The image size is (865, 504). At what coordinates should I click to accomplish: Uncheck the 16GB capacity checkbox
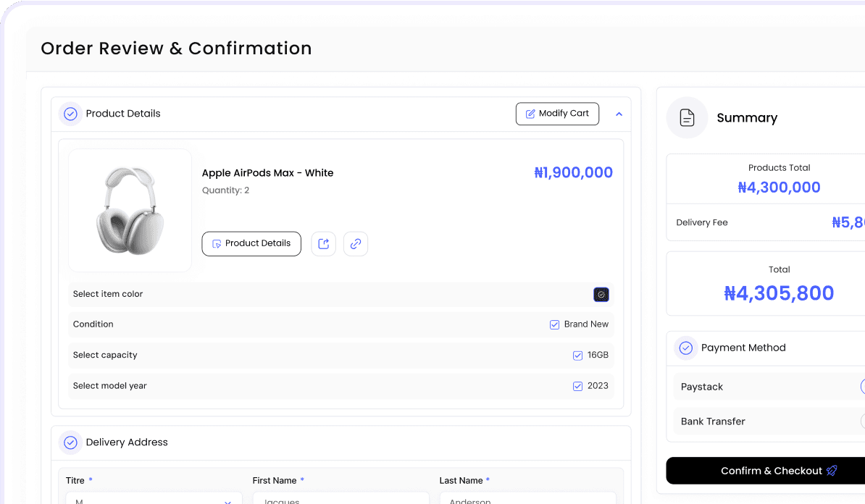pyautogui.click(x=577, y=356)
